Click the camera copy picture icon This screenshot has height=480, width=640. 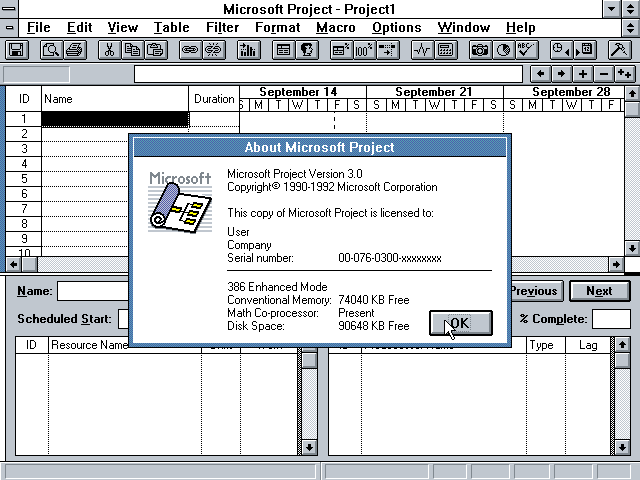[x=480, y=49]
